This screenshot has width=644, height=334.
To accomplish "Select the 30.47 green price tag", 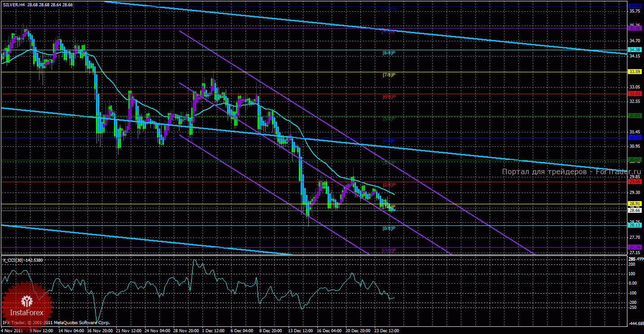I will [635, 159].
